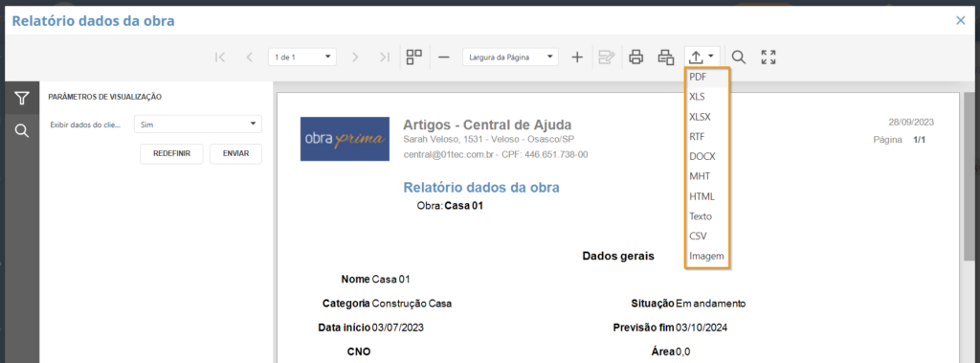This screenshot has height=363, width=980.
Task: Open the 'Largura da Página' zoom dropdown
Action: (x=511, y=57)
